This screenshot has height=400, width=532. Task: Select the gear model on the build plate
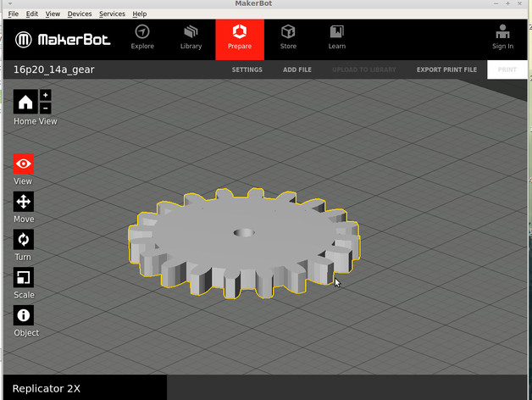(244, 242)
